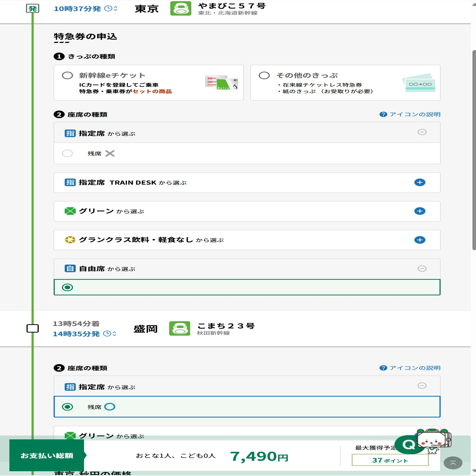476x476 pixels.
Task: Click the 13時54分着 arrival time
Action: point(76,324)
